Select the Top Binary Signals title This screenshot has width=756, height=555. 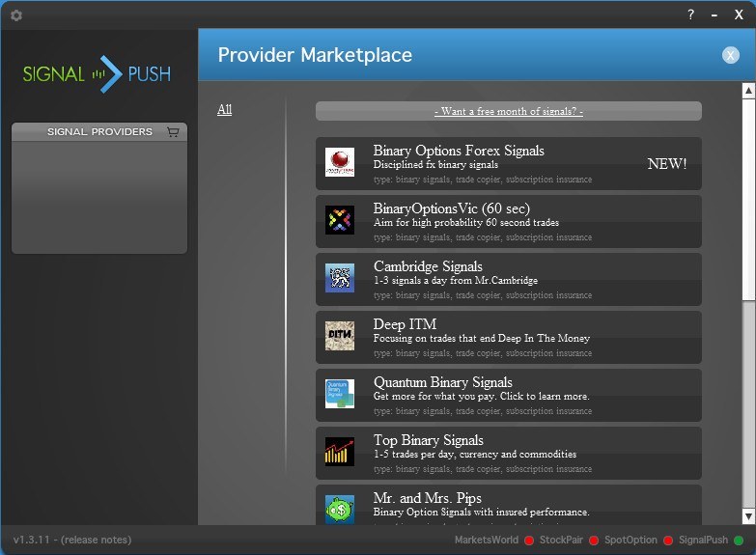tap(428, 440)
